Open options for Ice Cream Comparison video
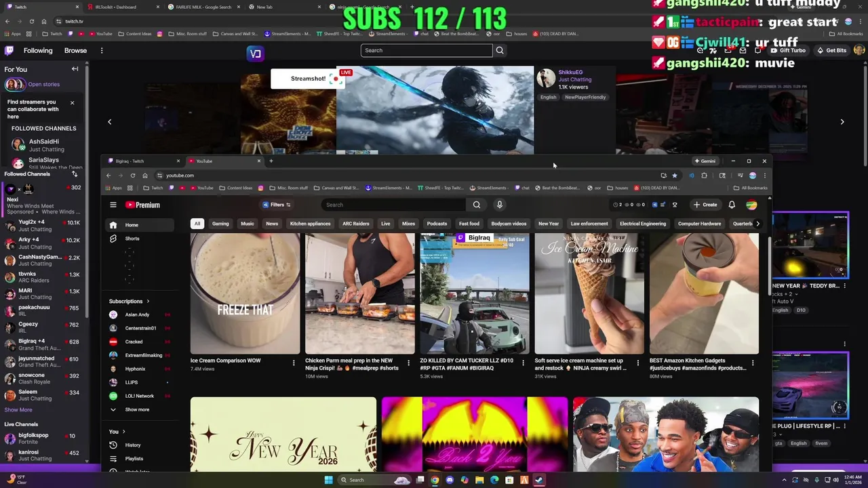The height and width of the screenshot is (488, 868). [x=294, y=363]
